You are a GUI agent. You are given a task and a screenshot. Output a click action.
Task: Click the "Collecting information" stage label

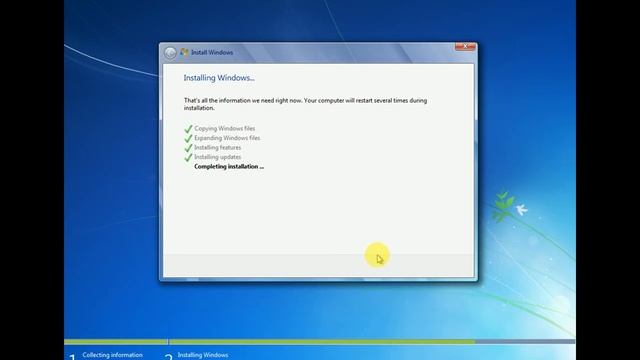pyautogui.click(x=113, y=355)
